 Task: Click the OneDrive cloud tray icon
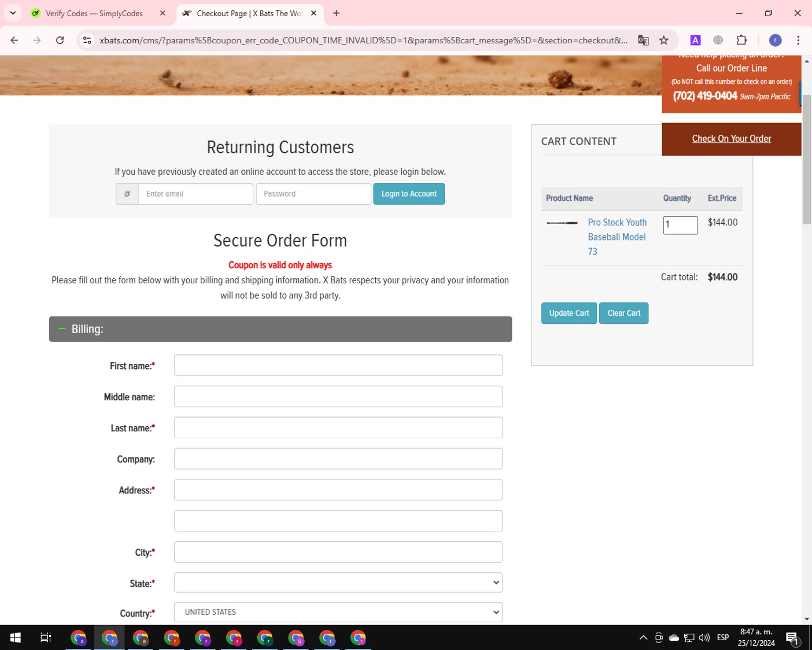pyautogui.click(x=674, y=638)
